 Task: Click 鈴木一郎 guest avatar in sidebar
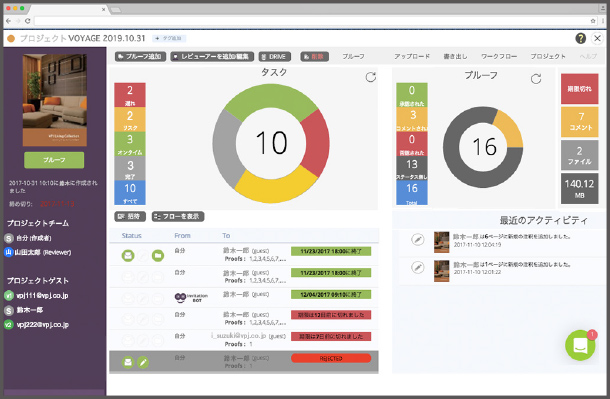(9, 310)
